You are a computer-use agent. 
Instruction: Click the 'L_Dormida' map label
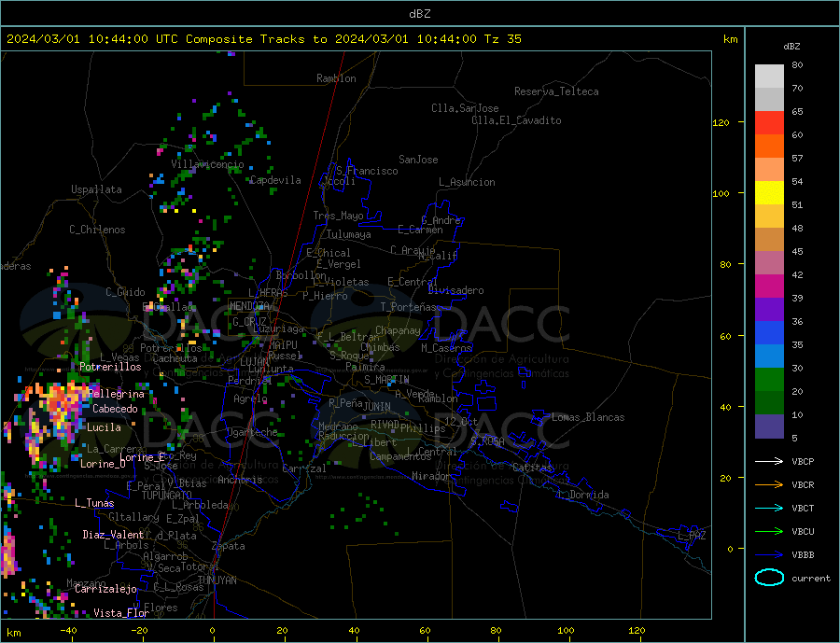(x=583, y=495)
